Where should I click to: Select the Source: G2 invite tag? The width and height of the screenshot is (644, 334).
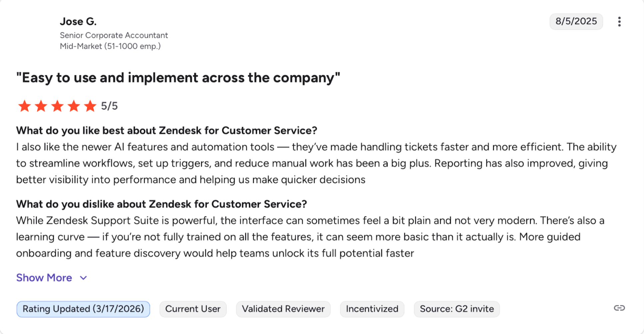457,309
